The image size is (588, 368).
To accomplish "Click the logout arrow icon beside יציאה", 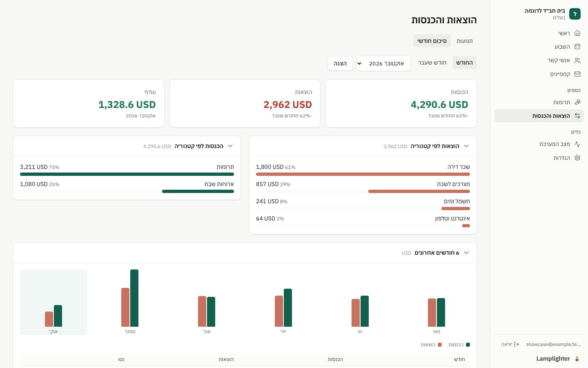I will [x=517, y=344].
